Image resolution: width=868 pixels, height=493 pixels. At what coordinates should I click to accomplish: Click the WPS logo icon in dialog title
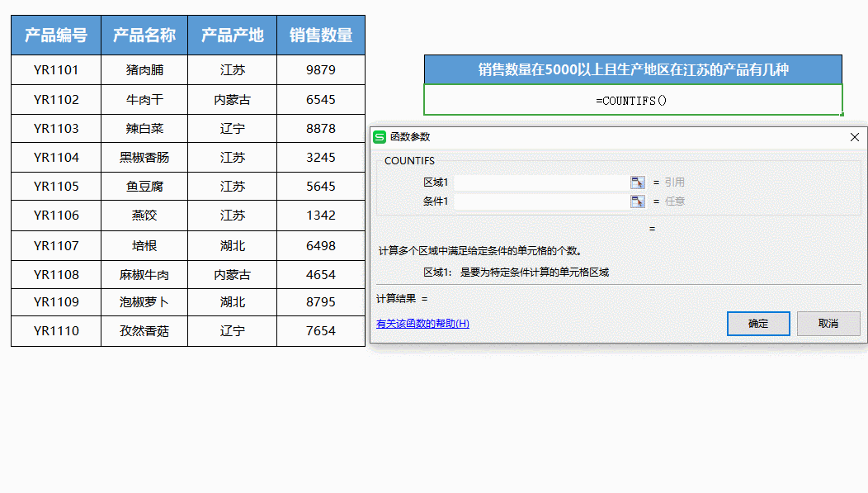pyautogui.click(x=380, y=137)
